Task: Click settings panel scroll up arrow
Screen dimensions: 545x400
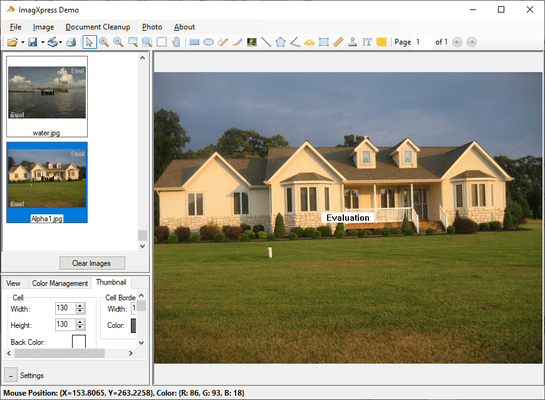Action: [141, 296]
